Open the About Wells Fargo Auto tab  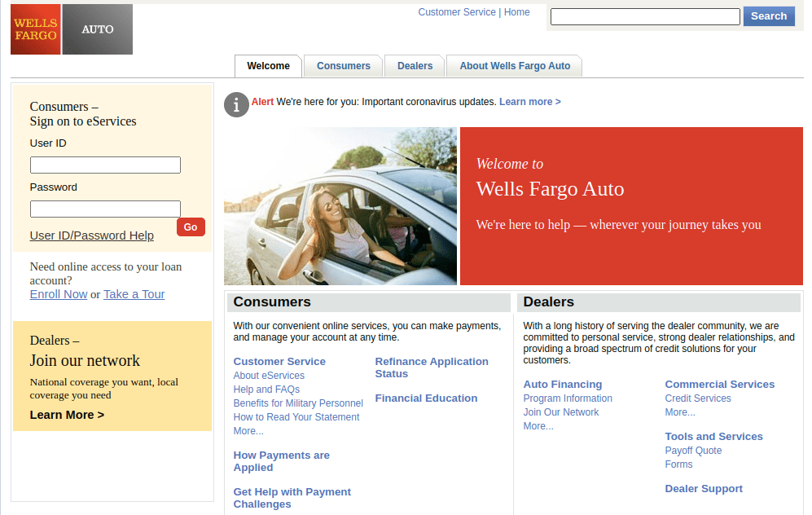click(514, 66)
